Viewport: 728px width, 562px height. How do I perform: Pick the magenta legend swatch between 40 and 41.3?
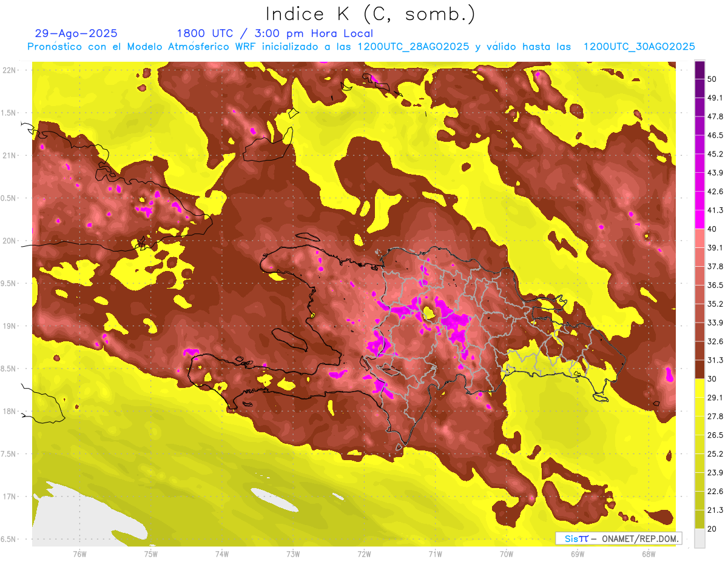tap(699, 219)
